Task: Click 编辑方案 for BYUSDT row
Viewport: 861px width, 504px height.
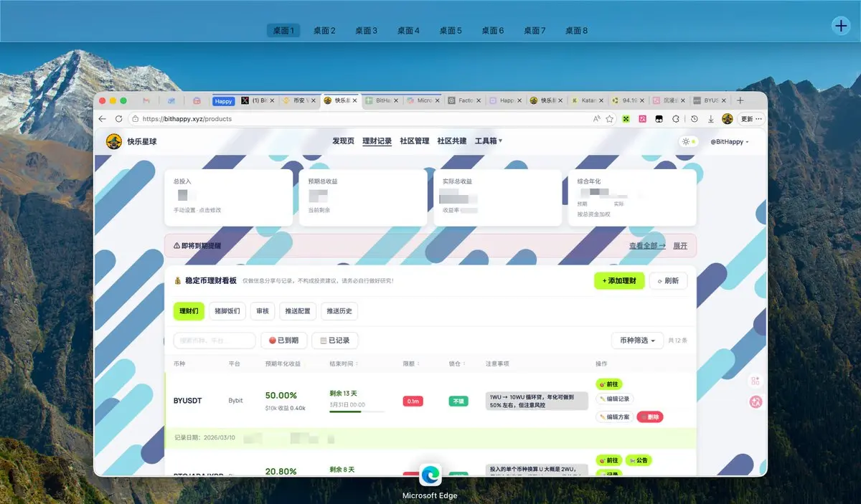Action: tap(614, 417)
